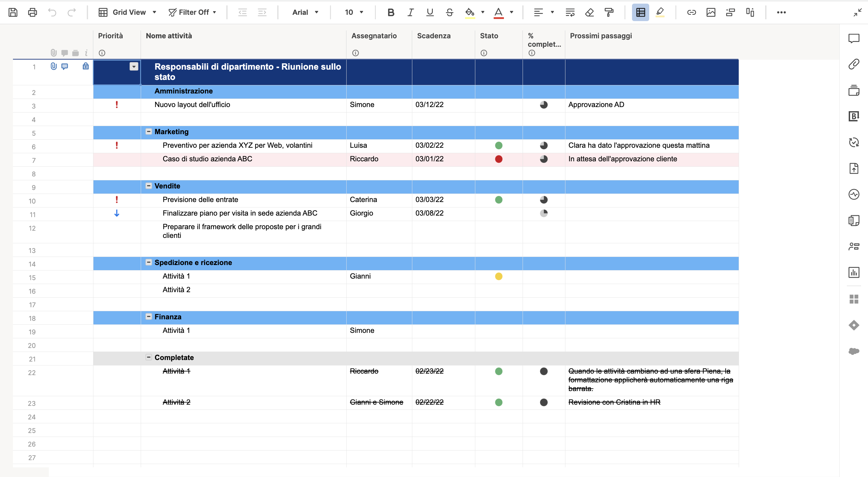The height and width of the screenshot is (477, 868).
Task: Collapse the Marketing section
Action: [148, 131]
